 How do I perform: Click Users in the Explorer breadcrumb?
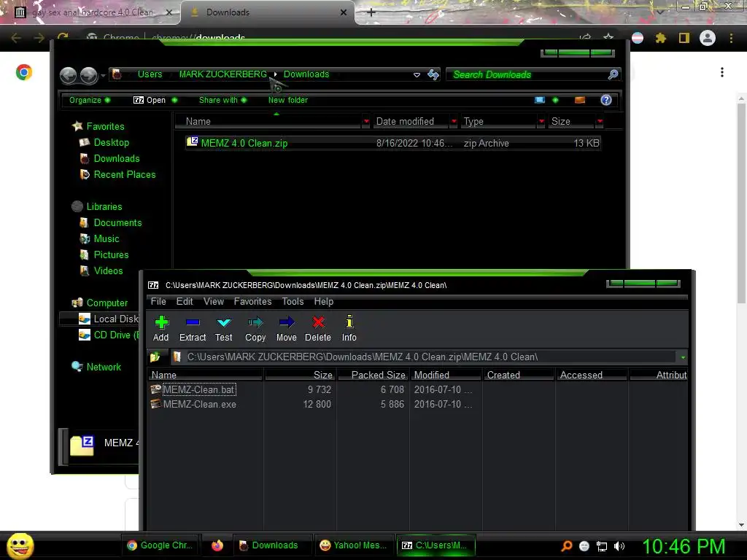pyautogui.click(x=150, y=74)
